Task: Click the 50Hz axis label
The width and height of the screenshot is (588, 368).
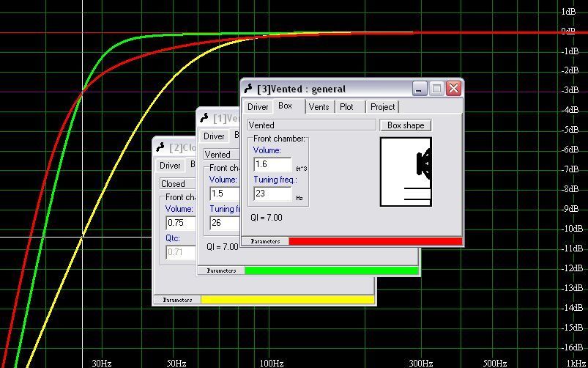Action: tap(176, 363)
